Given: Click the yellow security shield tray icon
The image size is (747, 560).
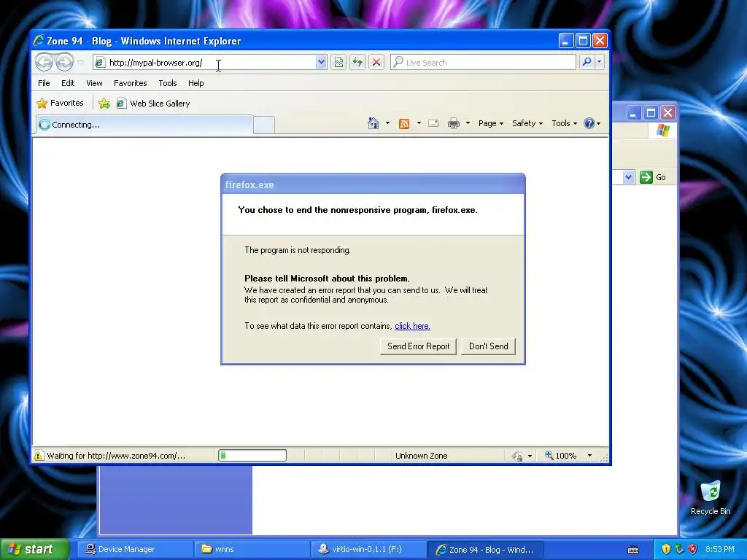Looking at the screenshot, I should 666,549.
